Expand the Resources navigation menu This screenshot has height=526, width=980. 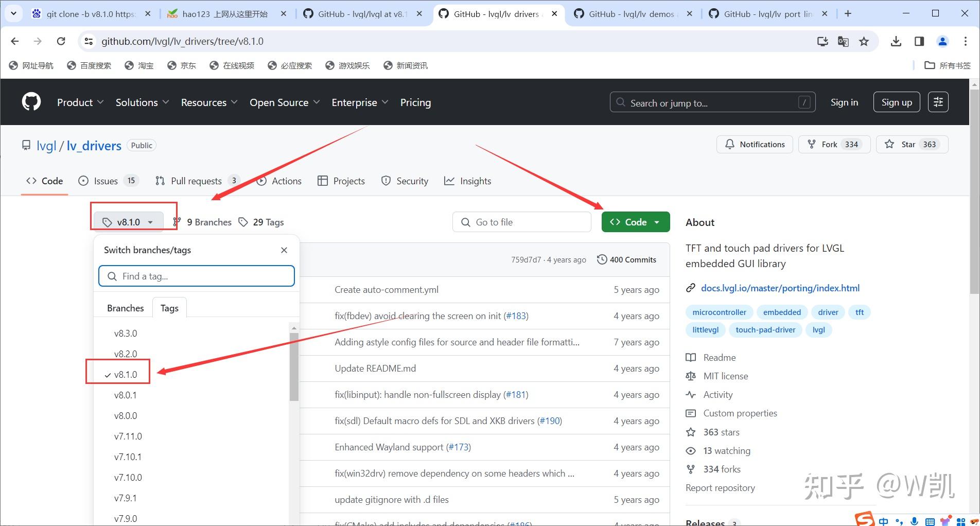click(209, 102)
